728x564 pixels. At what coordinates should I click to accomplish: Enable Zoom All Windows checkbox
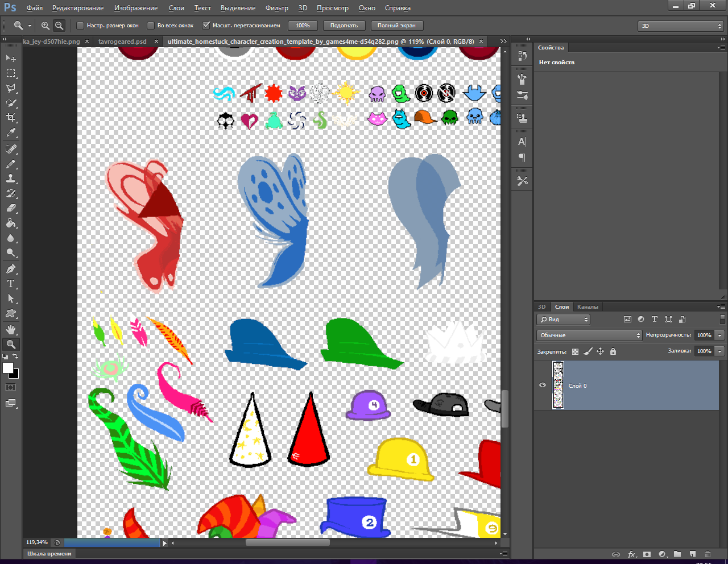click(151, 26)
